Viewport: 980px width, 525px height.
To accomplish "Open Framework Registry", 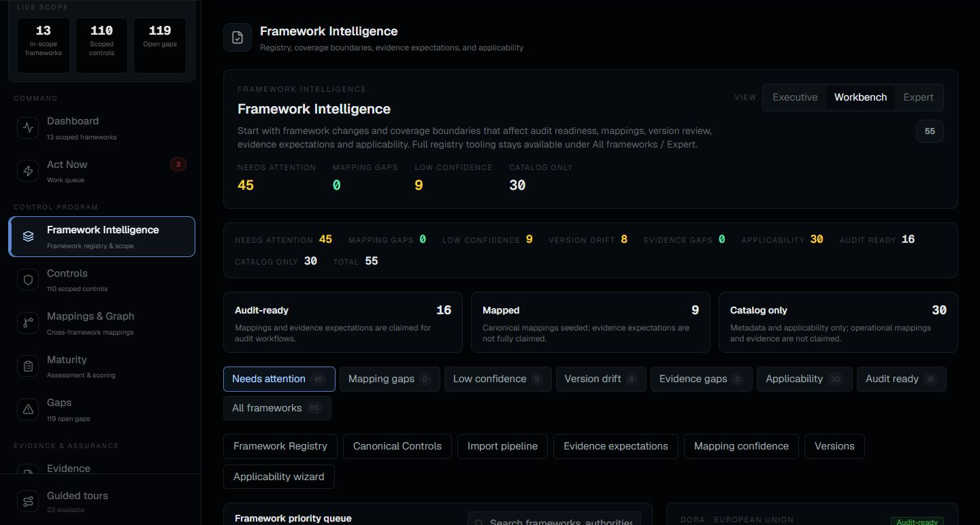I will [280, 446].
